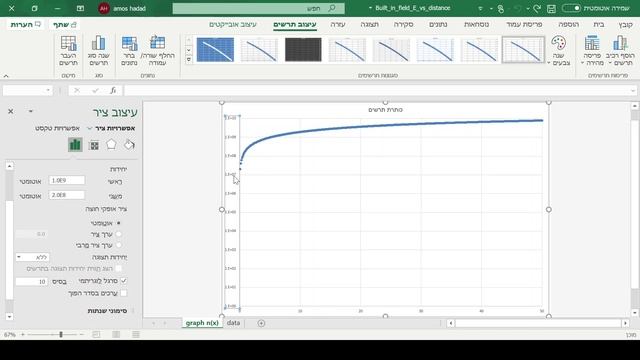
Task: Click the zoom slider handle
Action: (61, 334)
